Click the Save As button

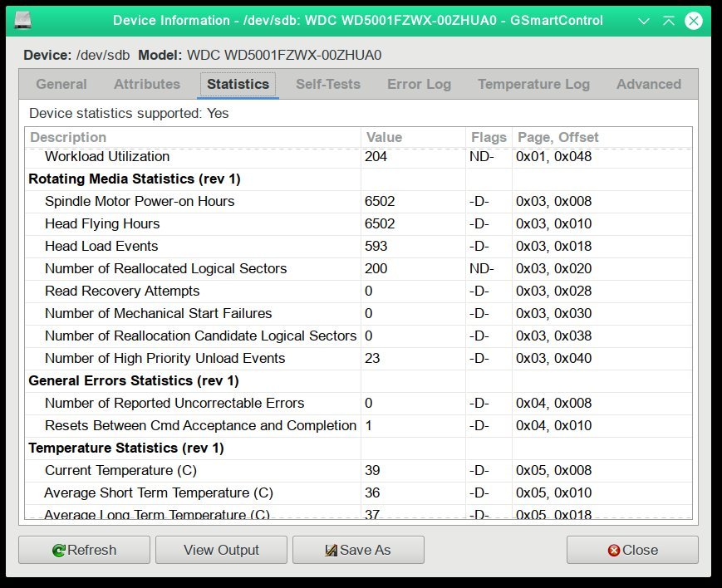358,549
